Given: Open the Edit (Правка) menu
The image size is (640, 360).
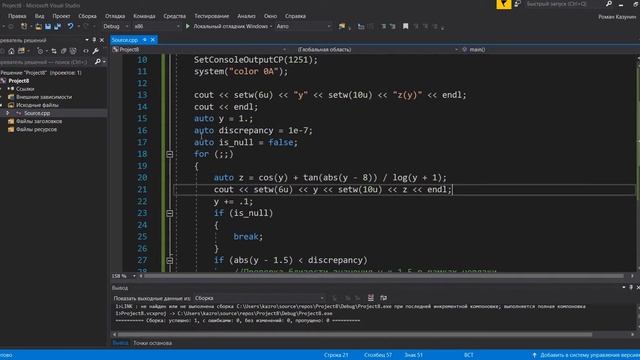Looking at the screenshot, I should tap(17, 16).
